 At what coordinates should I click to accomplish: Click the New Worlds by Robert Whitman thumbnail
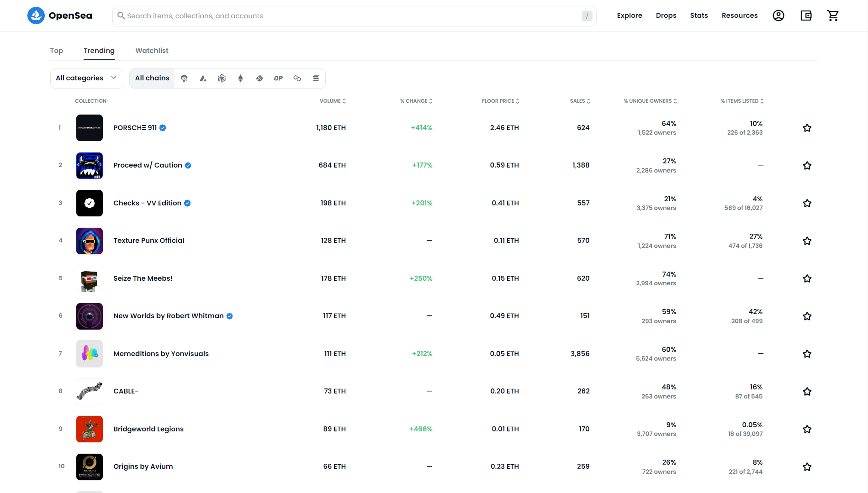(90, 316)
